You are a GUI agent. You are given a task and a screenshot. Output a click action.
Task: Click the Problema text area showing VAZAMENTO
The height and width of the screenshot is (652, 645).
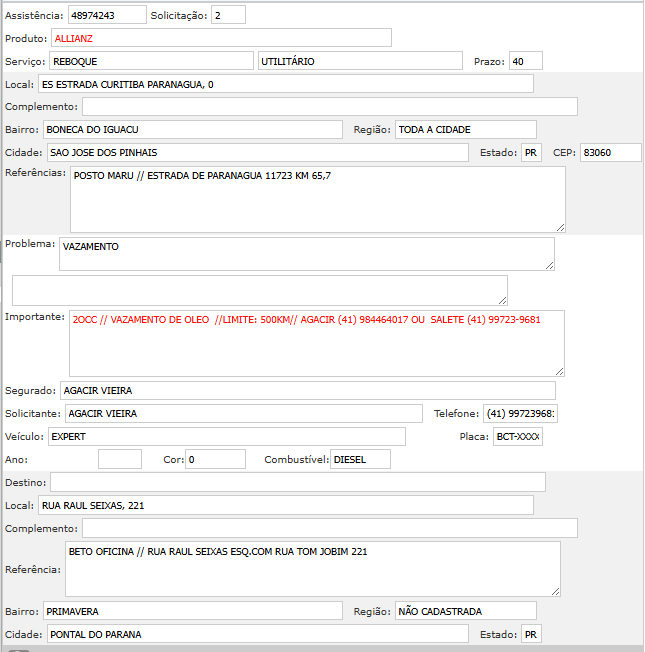[306, 254]
